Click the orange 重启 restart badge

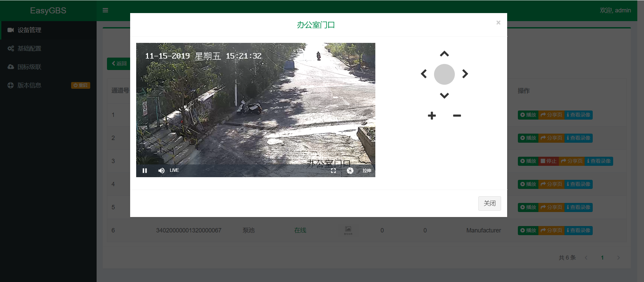coord(80,85)
